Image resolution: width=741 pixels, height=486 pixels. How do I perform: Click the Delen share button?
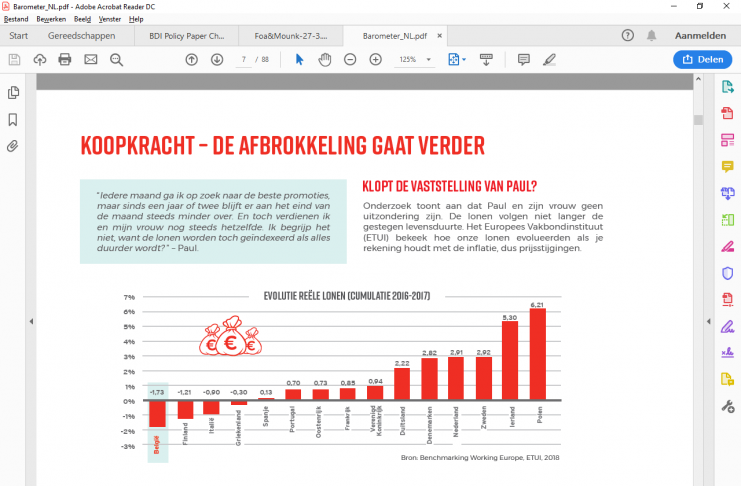(703, 60)
